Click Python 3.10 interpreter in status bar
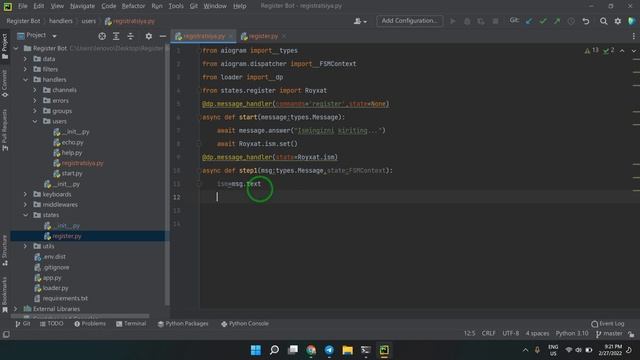The width and height of the screenshot is (640, 360). 572,333
